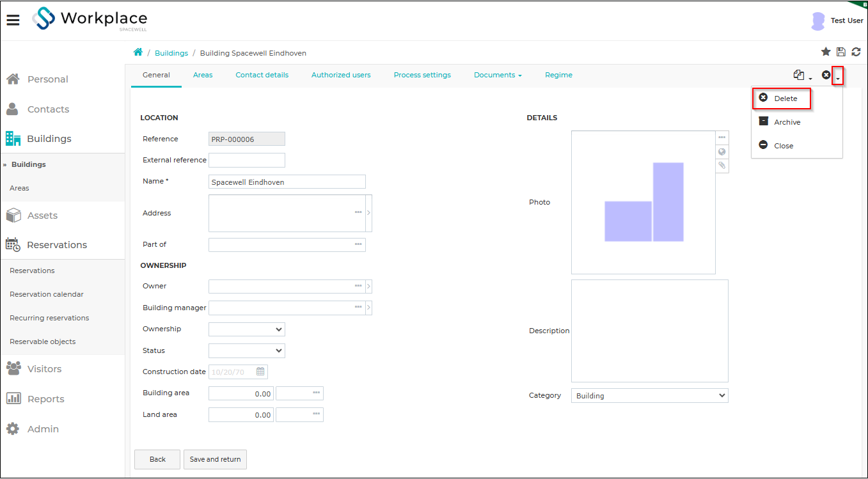Screen dimensions: 868x479
Task: Mark page as favorite with star icon
Action: [x=826, y=52]
